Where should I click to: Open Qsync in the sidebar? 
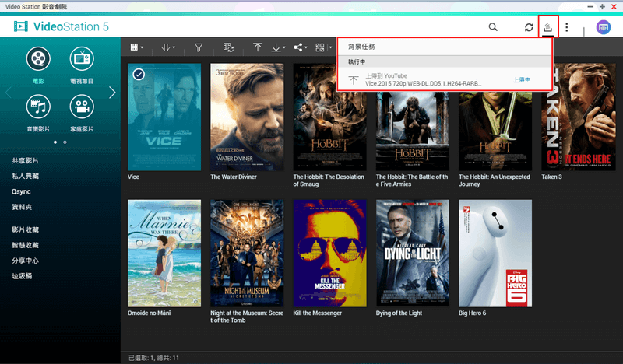click(21, 191)
